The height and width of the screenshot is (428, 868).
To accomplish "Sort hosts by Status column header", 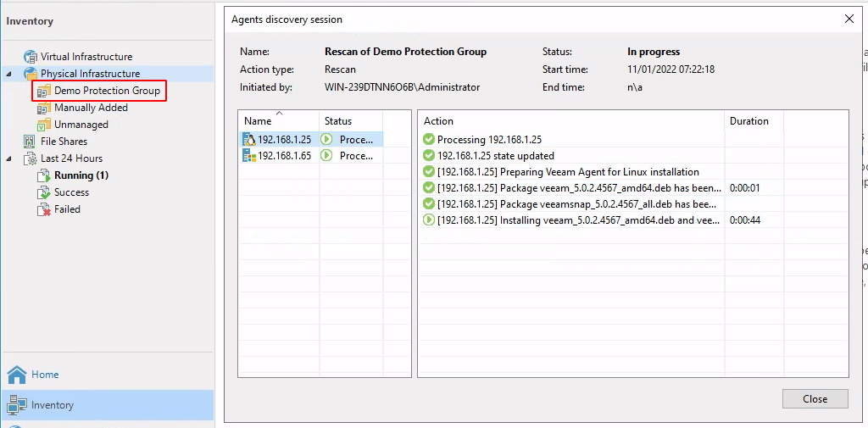I will click(x=351, y=121).
